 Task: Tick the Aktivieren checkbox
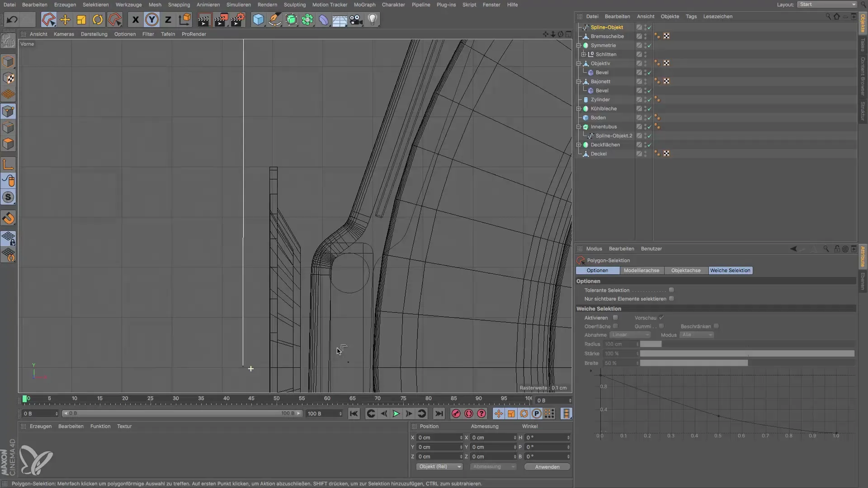tap(615, 318)
